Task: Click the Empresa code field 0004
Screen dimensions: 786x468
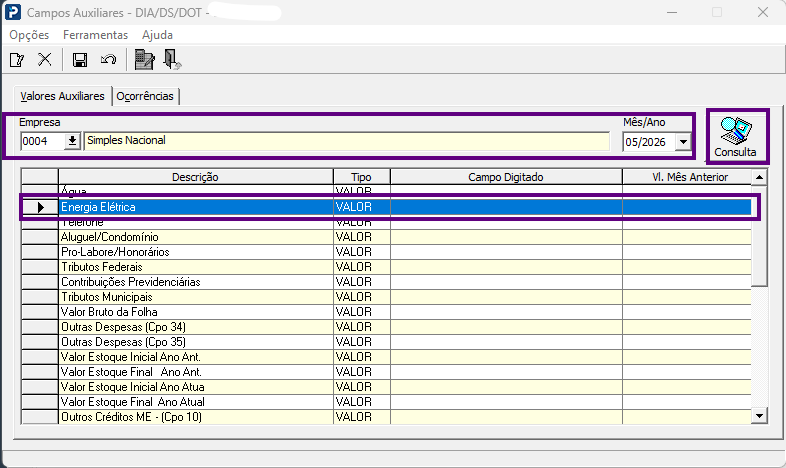Action: coord(42,141)
